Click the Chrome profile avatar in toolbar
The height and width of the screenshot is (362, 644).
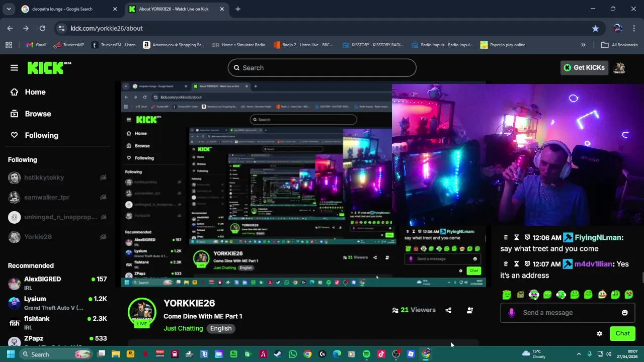[618, 28]
